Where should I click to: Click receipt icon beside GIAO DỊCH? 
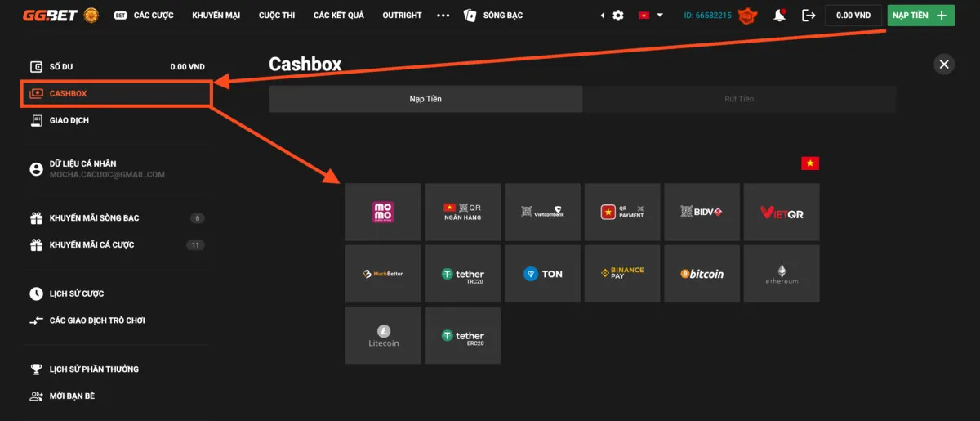tap(36, 120)
